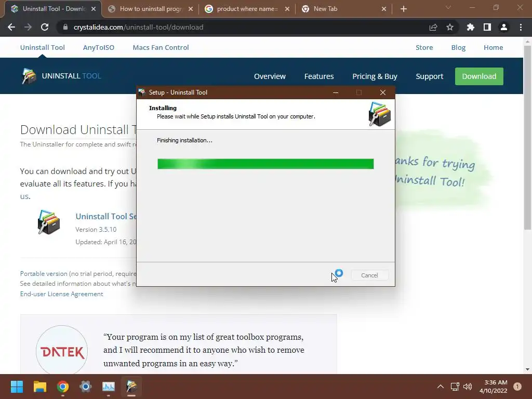Click the DNTEK testimonial logo
The image size is (532, 399).
(x=62, y=351)
